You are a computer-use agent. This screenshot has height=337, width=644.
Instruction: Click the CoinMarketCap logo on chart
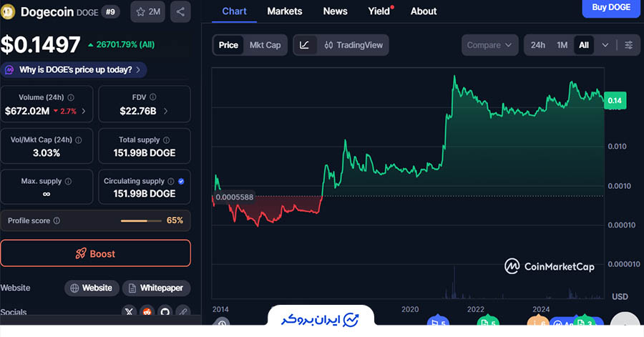(549, 266)
